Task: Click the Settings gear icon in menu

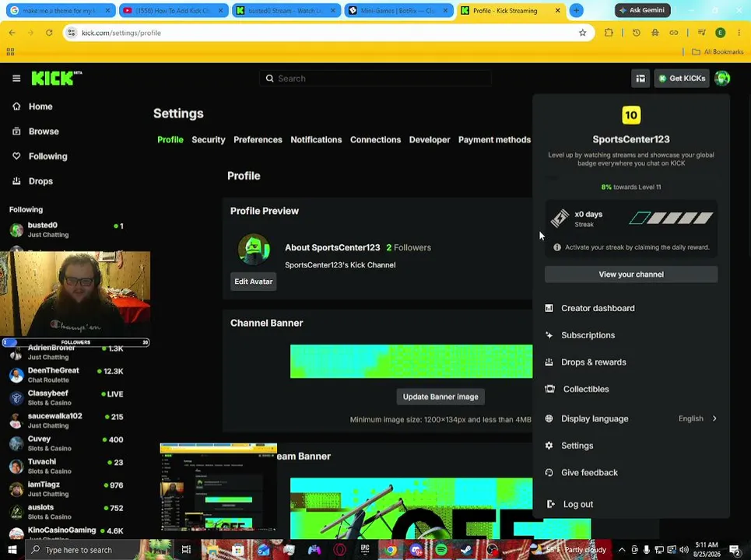Action: pyautogui.click(x=549, y=446)
